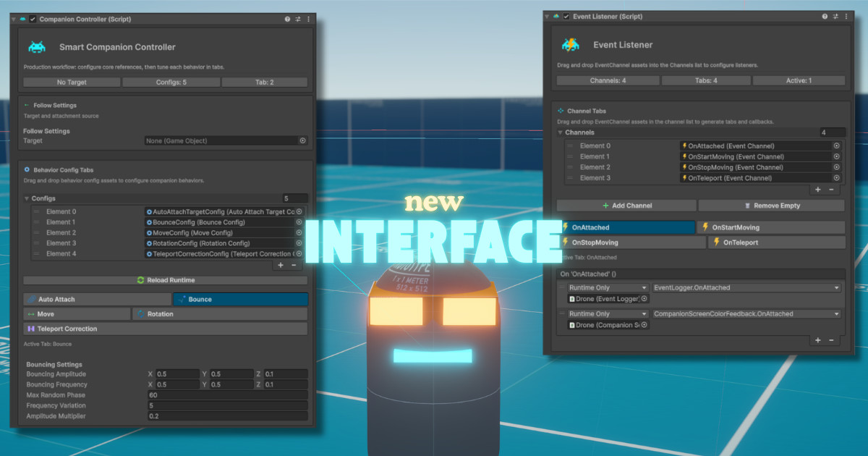The image size is (868, 456).
Task: Open preset selector on Event Listener component
Action: (x=835, y=17)
